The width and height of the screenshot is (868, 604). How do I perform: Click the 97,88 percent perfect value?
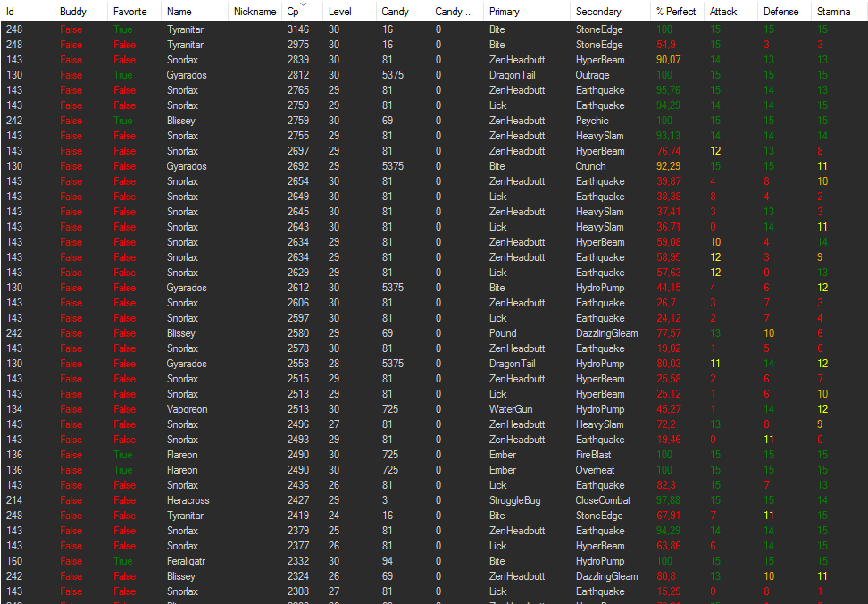668,500
